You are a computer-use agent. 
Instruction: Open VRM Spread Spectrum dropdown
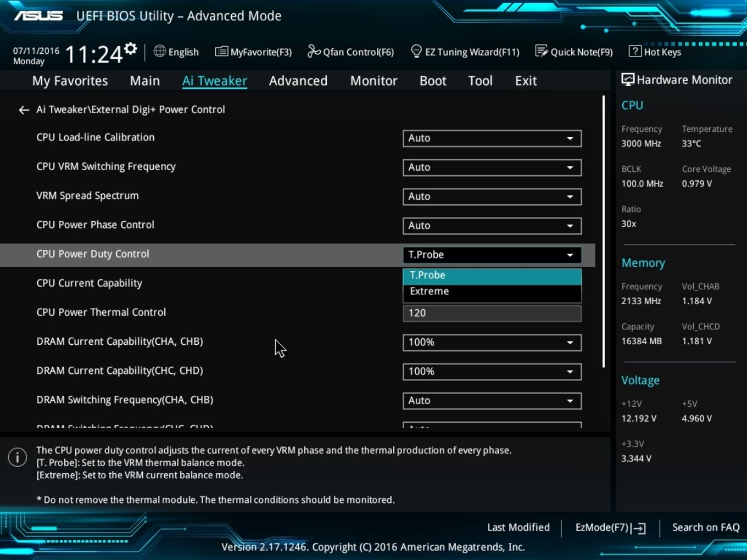pos(492,197)
